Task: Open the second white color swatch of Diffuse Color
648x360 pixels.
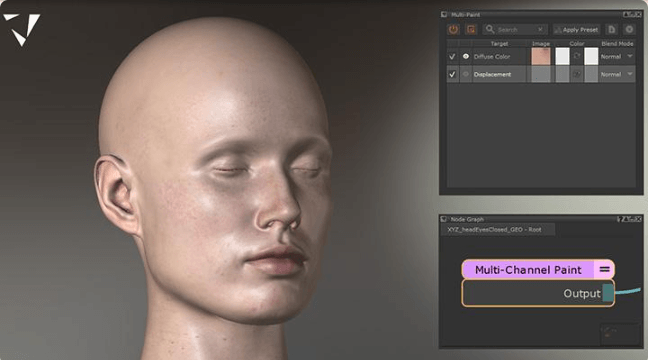Action: (x=591, y=57)
